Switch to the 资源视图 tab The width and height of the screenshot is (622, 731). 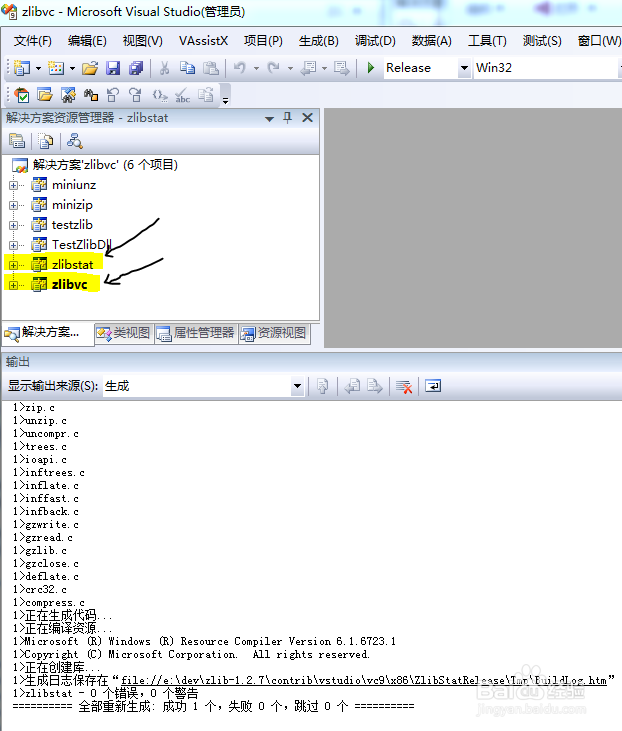pyautogui.click(x=274, y=333)
